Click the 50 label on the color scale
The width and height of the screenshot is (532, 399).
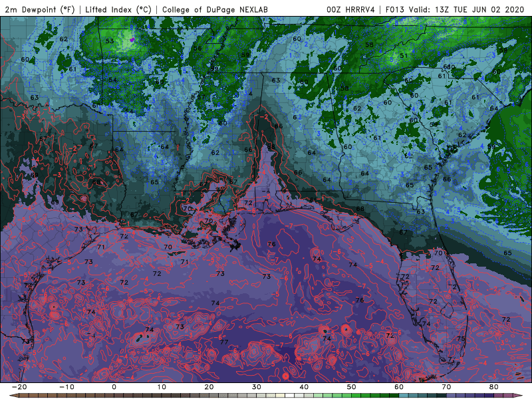352,387
